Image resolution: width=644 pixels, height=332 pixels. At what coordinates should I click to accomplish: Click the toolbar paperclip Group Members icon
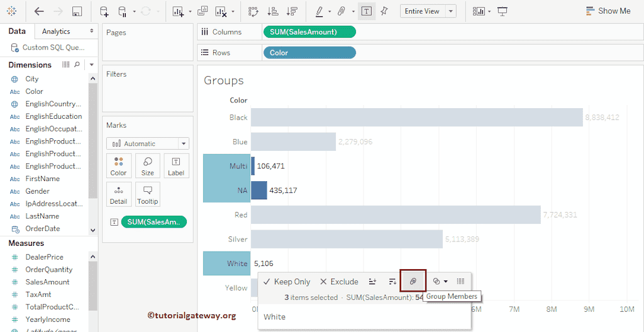click(x=341, y=11)
